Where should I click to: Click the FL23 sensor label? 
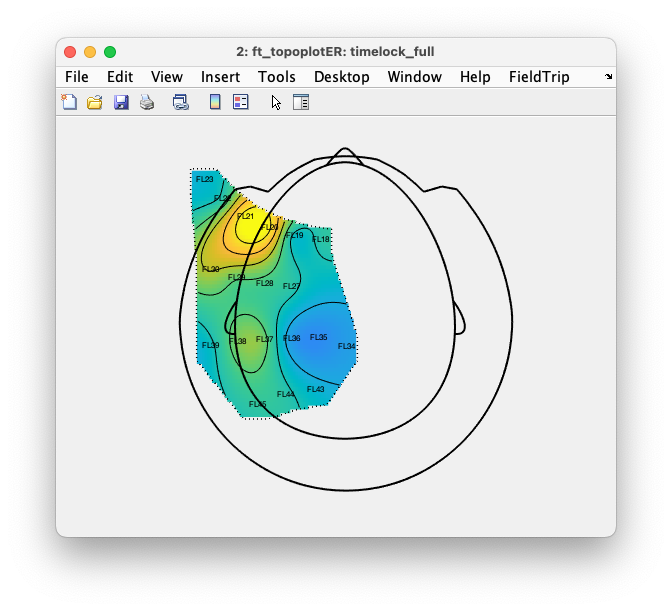coord(204,179)
